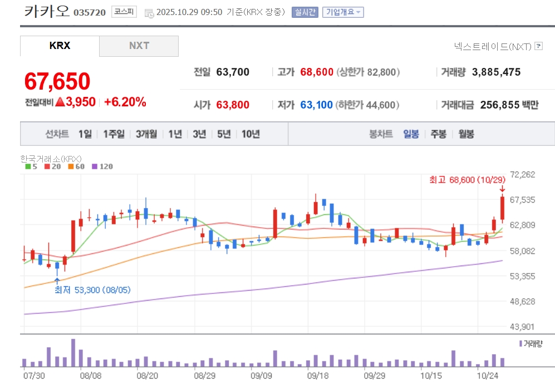
Task: Click the 상한가 82,800 text
Action: tap(368, 72)
